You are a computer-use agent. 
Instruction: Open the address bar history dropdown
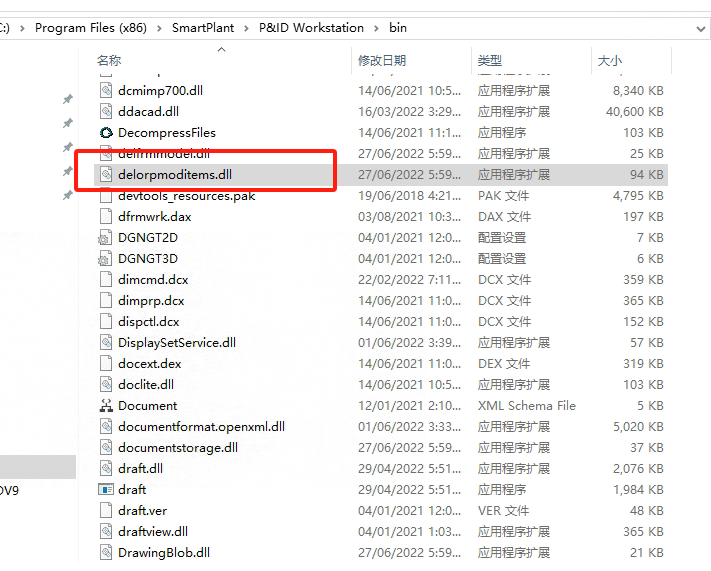(x=701, y=29)
